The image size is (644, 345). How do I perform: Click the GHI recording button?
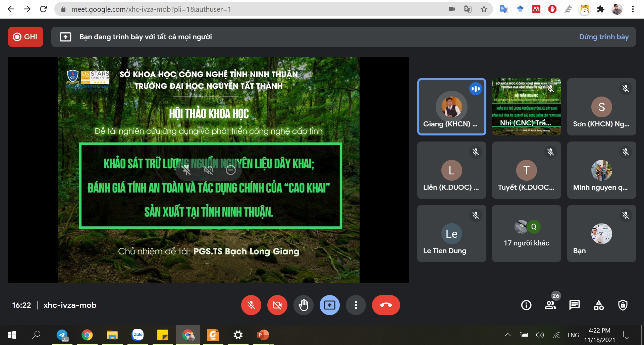[25, 37]
